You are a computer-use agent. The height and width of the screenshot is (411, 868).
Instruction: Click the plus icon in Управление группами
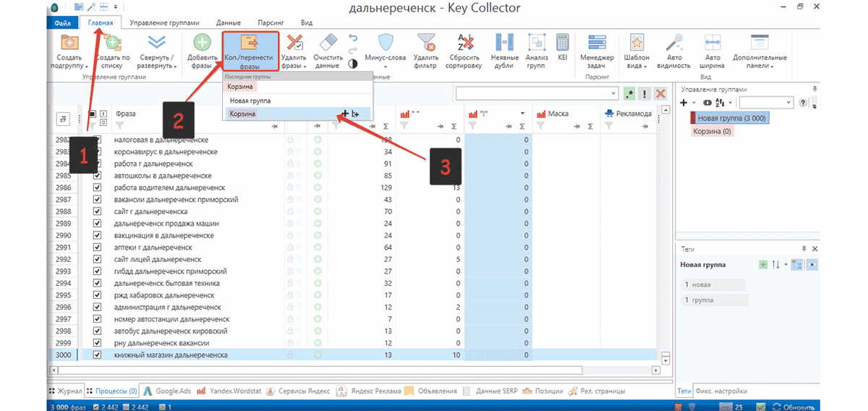coord(684,103)
